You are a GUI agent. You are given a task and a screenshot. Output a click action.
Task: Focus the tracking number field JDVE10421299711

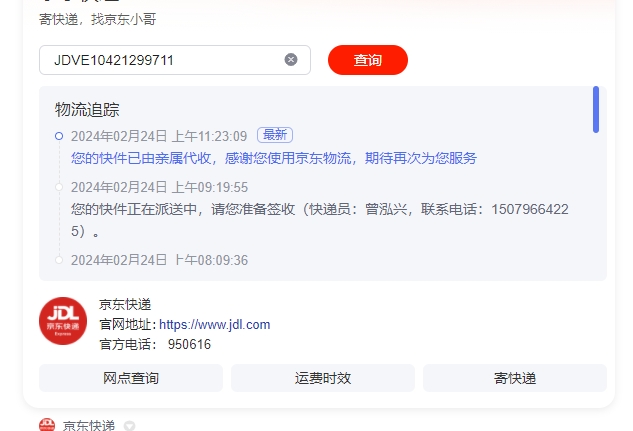[175, 60]
